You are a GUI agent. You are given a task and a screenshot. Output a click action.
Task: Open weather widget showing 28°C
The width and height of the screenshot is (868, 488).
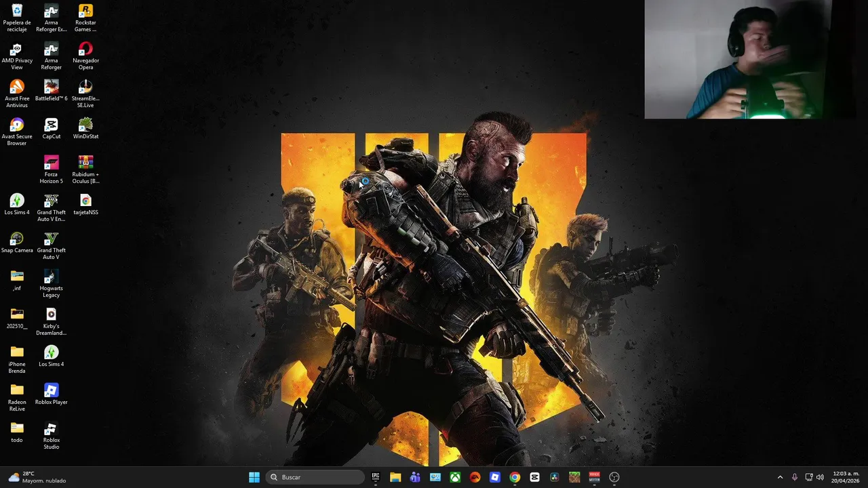[x=38, y=477]
